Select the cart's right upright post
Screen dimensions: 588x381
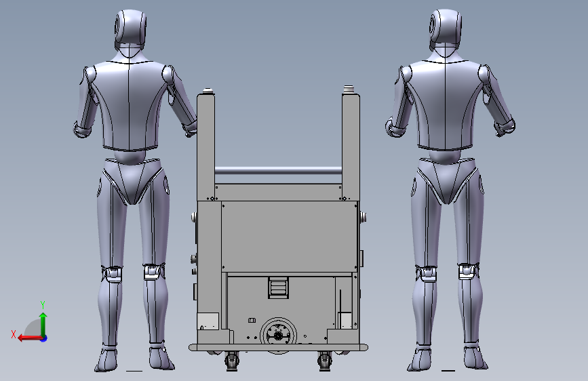(x=351, y=147)
